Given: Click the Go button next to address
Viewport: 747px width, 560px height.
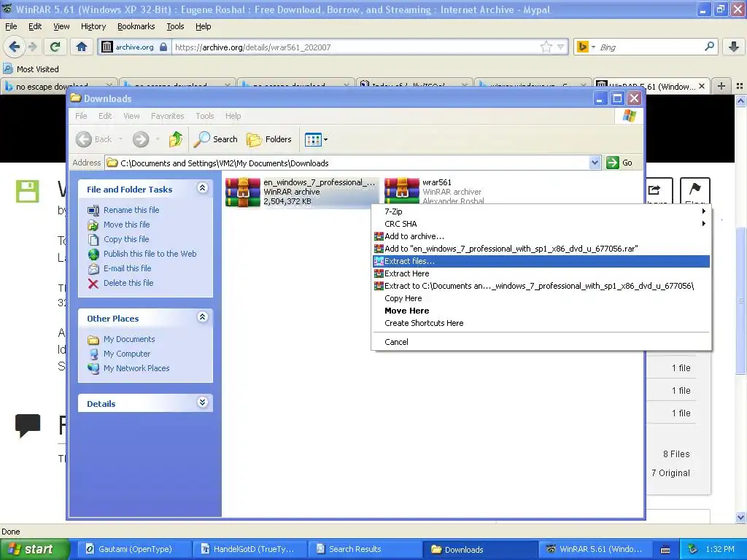Looking at the screenshot, I should [x=620, y=163].
